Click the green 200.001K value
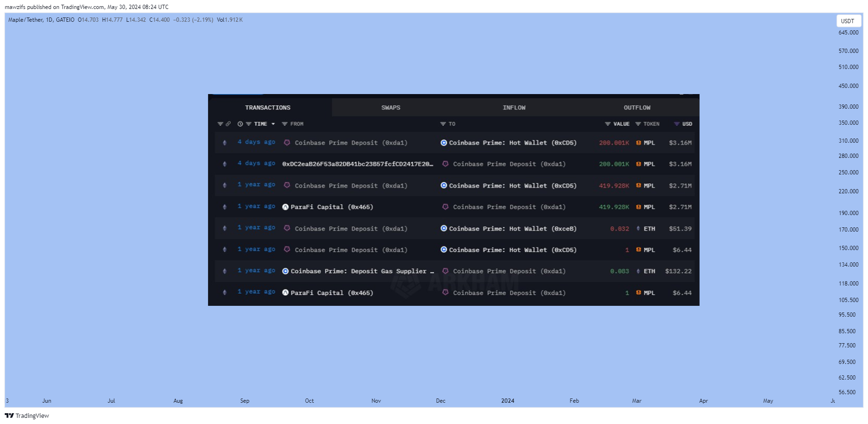 pyautogui.click(x=614, y=164)
